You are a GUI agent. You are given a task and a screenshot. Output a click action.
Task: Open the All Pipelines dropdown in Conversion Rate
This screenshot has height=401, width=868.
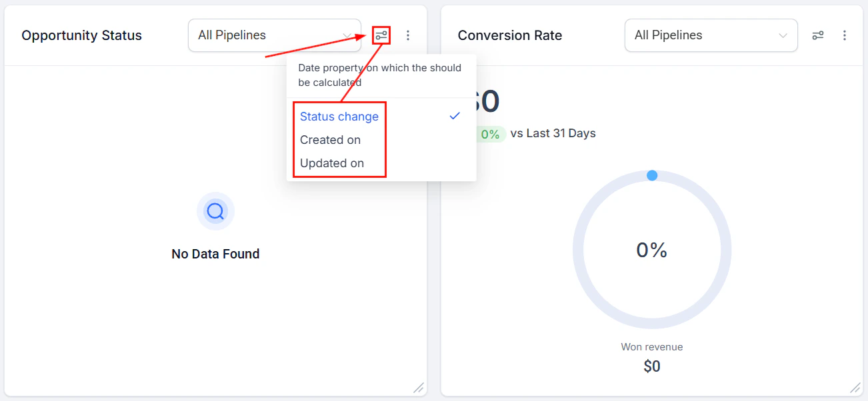[711, 35]
